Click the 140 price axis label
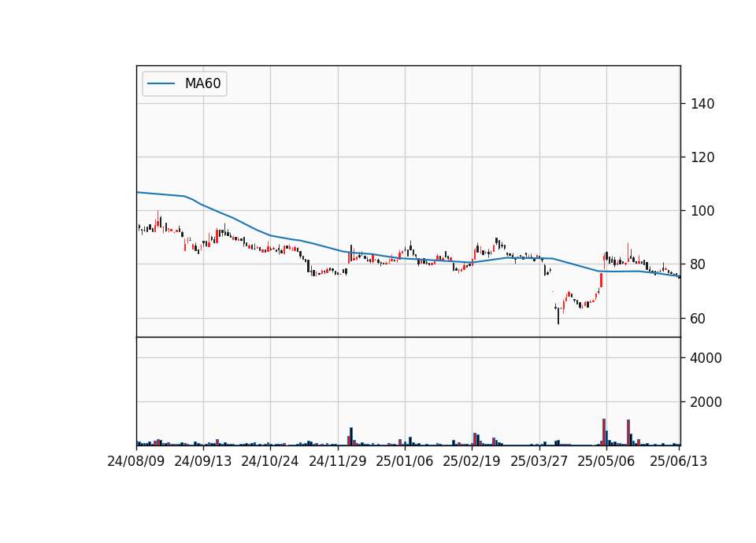Viewport: 756px width, 543px height. 702,104
